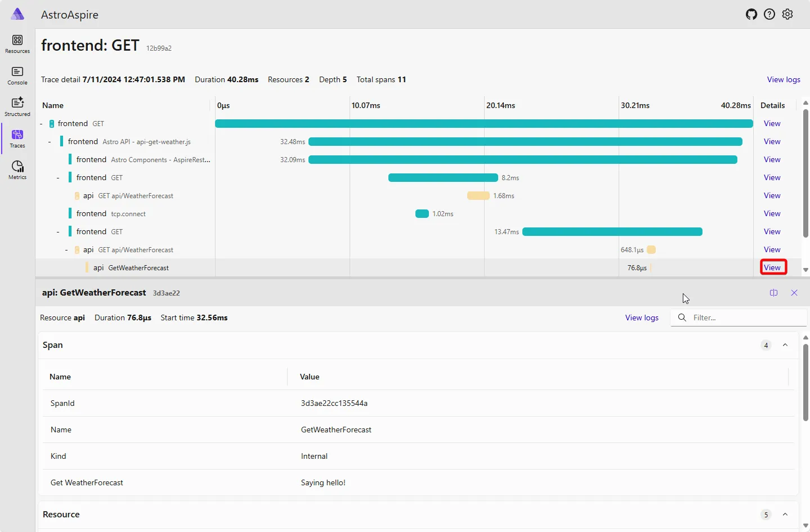Click the 8.2ms frontend GET timeline bar
810x532 pixels.
coord(443,178)
